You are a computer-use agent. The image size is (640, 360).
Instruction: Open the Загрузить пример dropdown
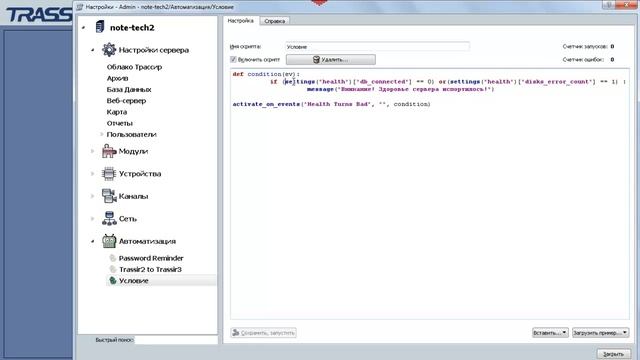tap(600, 333)
